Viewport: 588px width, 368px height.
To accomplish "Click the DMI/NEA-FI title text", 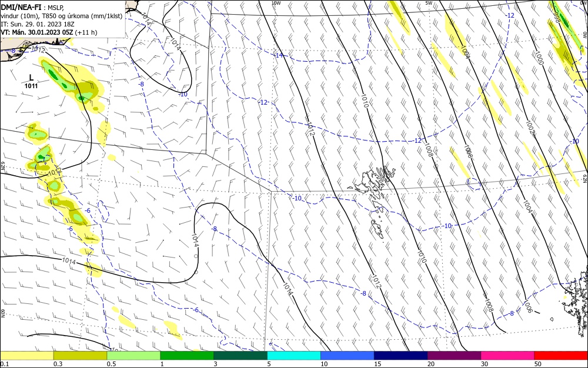I will [x=21, y=6].
